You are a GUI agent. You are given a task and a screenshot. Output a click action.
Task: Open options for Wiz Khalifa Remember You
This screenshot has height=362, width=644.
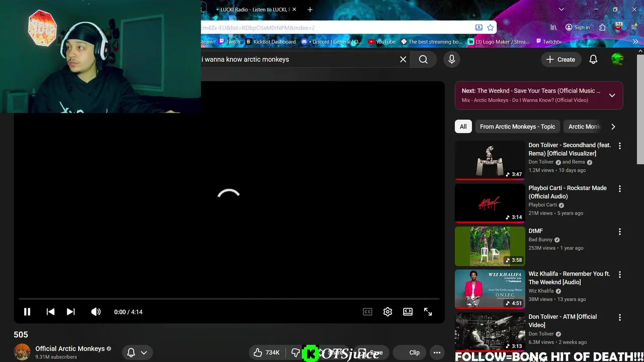click(620, 275)
